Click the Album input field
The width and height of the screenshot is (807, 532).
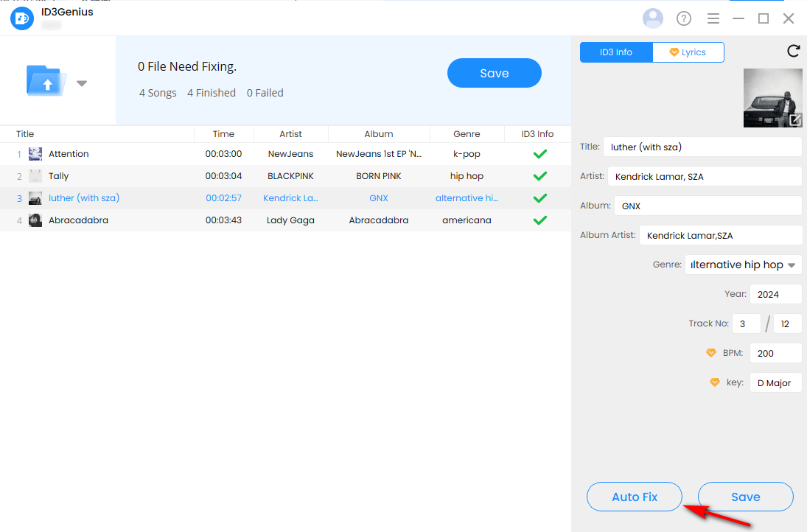pyautogui.click(x=708, y=206)
